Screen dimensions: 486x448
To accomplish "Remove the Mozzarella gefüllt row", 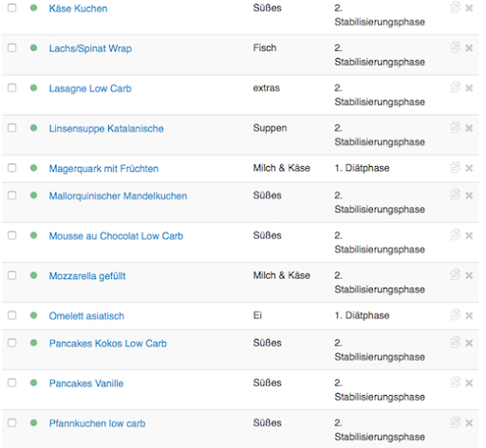I will [469, 275].
